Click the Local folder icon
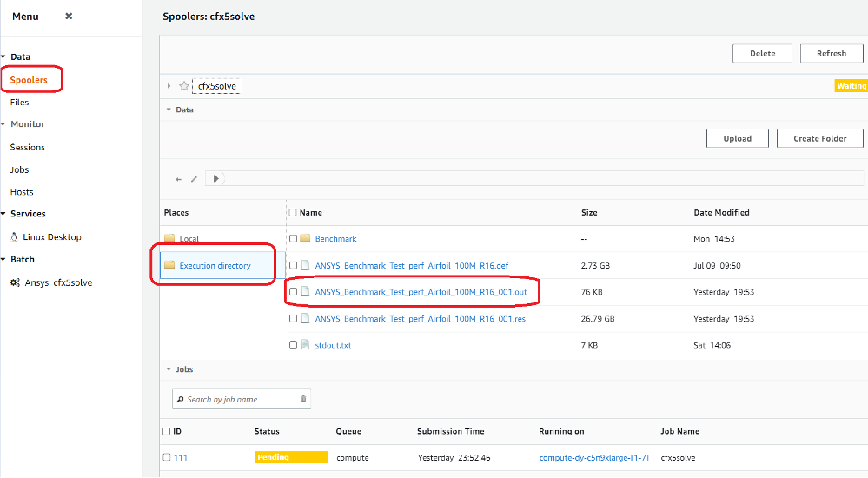 (x=169, y=238)
